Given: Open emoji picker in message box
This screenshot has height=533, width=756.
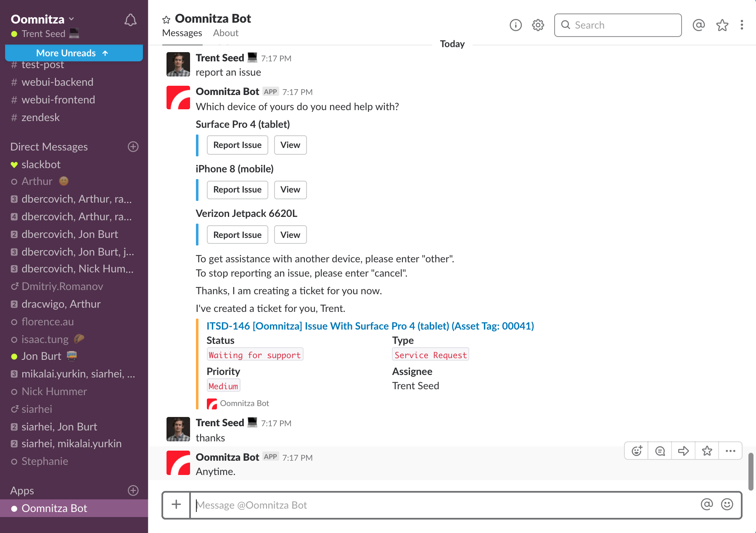Looking at the screenshot, I should 727,504.
